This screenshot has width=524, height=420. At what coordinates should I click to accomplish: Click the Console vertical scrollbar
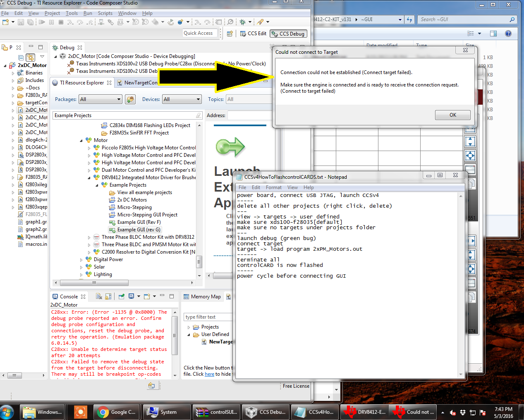click(175, 336)
